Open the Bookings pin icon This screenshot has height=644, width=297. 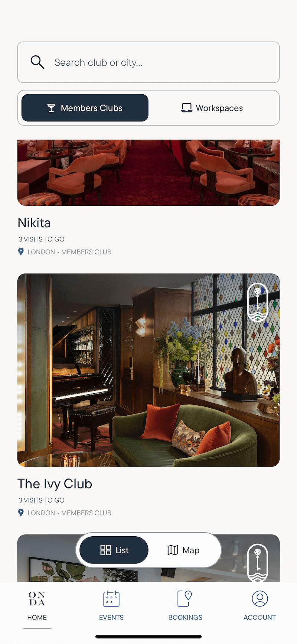click(185, 598)
